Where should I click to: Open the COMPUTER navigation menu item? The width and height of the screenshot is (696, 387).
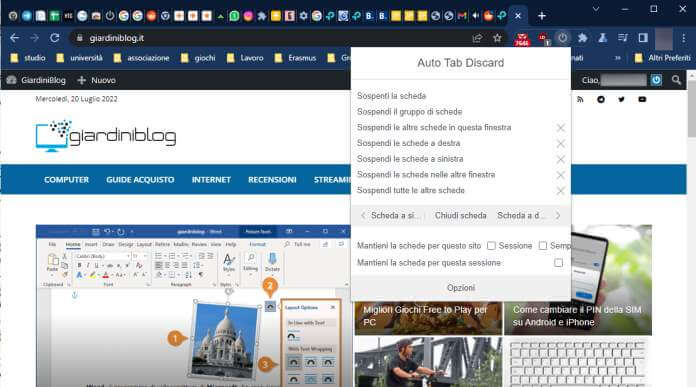click(x=67, y=180)
